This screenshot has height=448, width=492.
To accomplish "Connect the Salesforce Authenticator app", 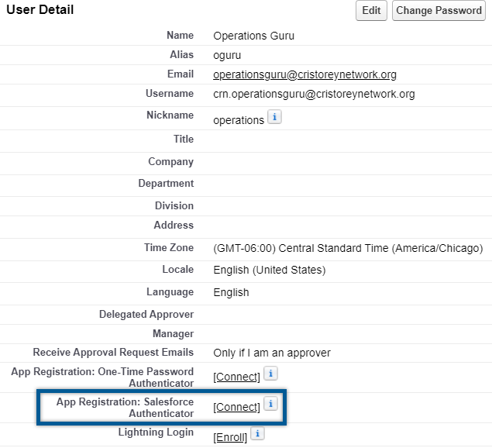I will (x=236, y=407).
